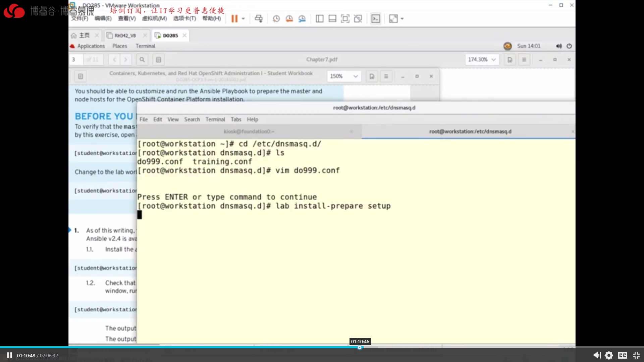This screenshot has height=362, width=644.
Task: Open VMware 文件(F) menu
Action: 79,18
